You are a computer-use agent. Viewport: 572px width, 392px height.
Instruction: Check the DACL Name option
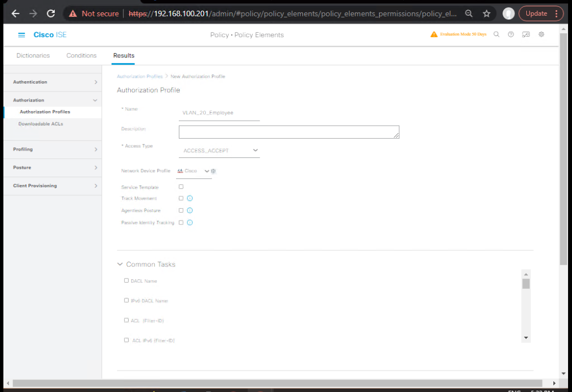(x=126, y=280)
